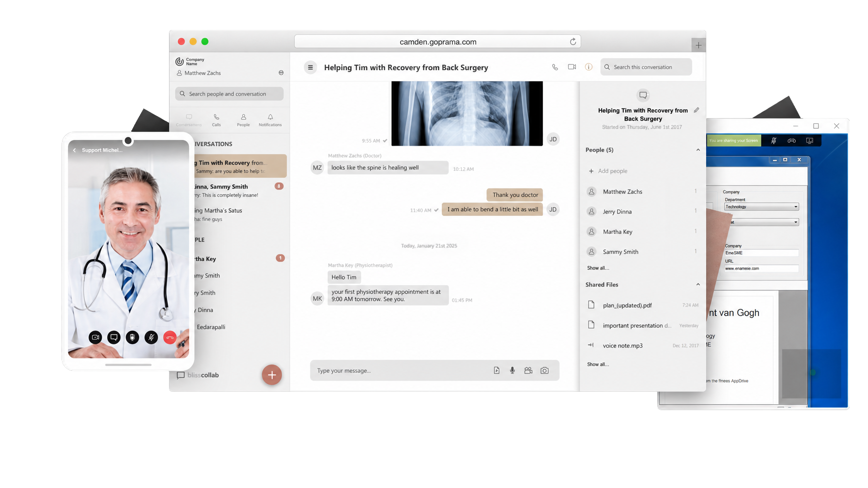Click the message "looks like the spine is healing well"
Image resolution: width=868 pixels, height=488 pixels.
[388, 168]
